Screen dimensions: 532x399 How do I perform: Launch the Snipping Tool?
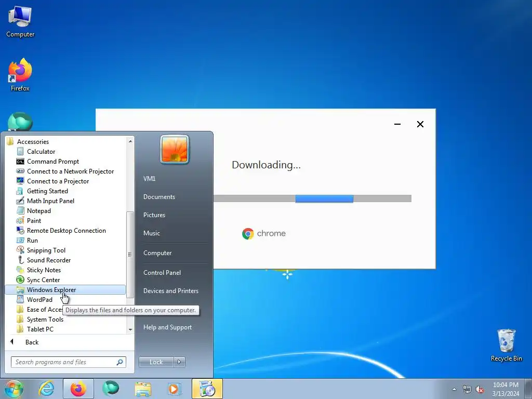click(46, 250)
